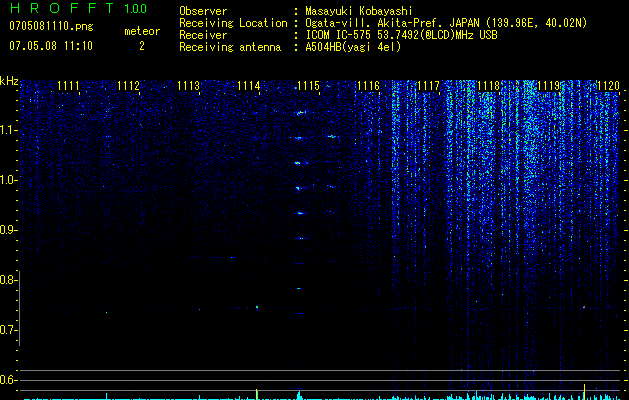Click time marker 1114

pyautogui.click(x=249, y=86)
